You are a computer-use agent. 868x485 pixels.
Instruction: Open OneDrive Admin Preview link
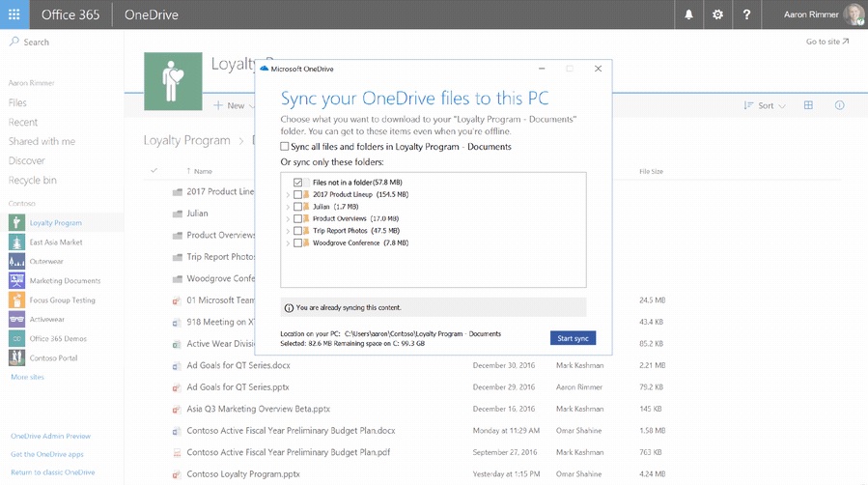coord(51,436)
